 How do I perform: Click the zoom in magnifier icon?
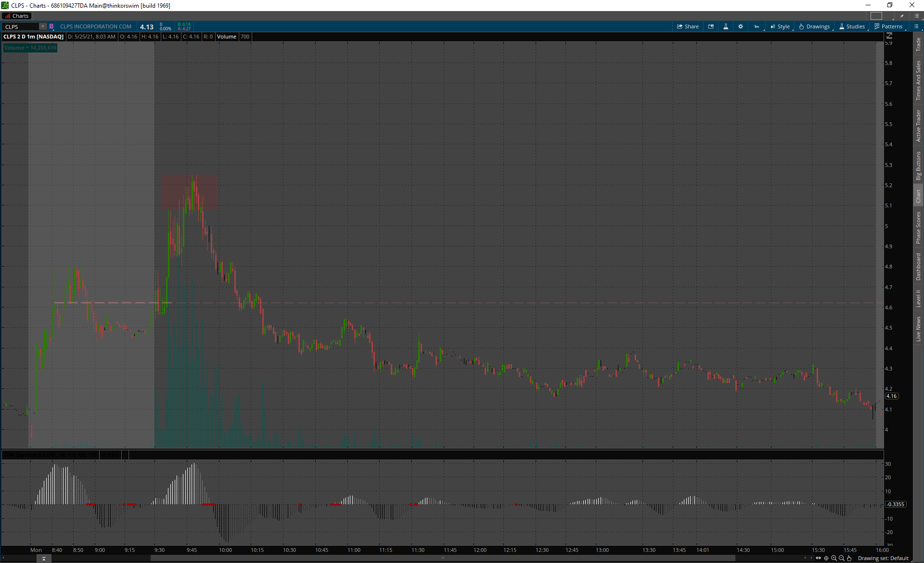click(834, 558)
